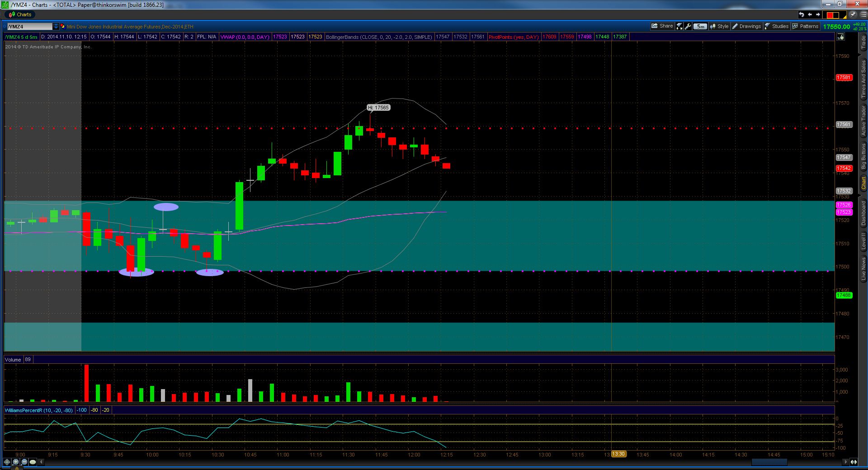Click the left scroll arrow by zoom tools
This screenshot has height=470, width=868.
[42, 462]
